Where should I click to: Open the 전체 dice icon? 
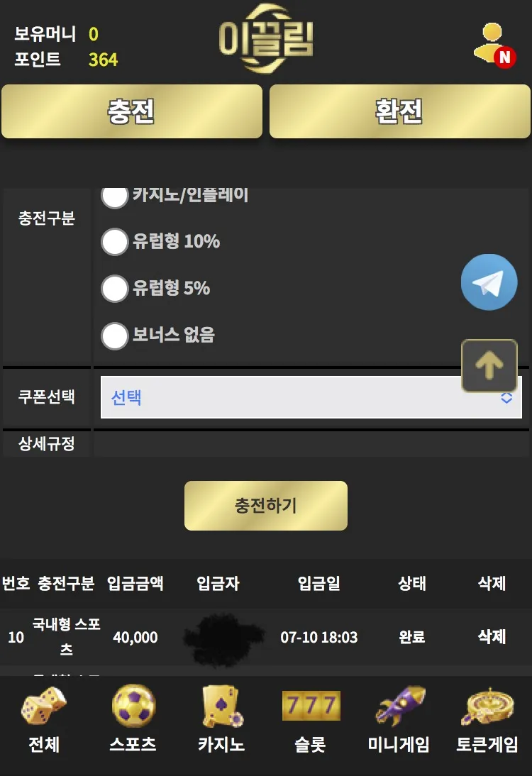(43, 705)
